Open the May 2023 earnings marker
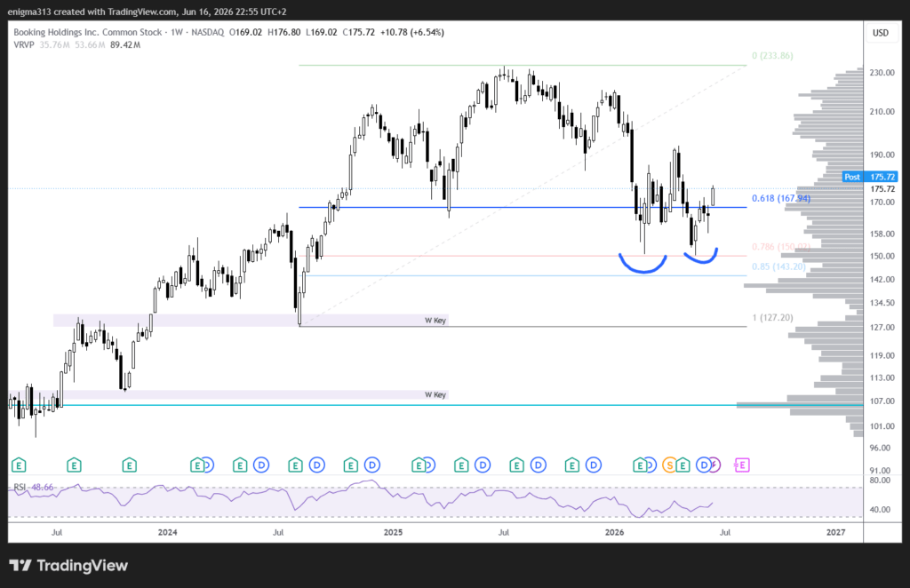The height and width of the screenshot is (588, 910). [19, 465]
